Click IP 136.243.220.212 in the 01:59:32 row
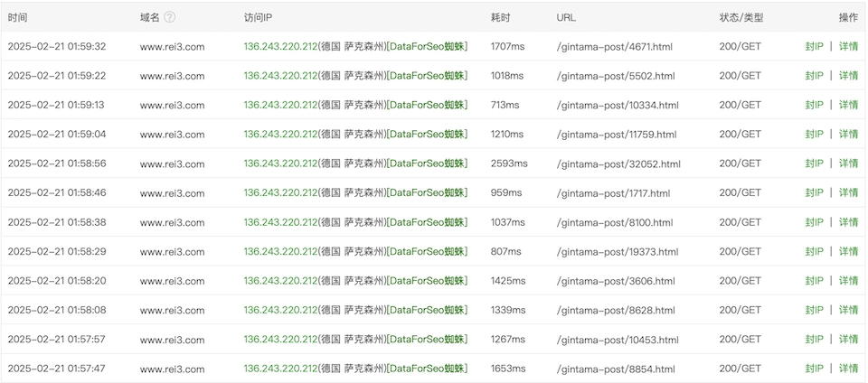 click(280, 46)
